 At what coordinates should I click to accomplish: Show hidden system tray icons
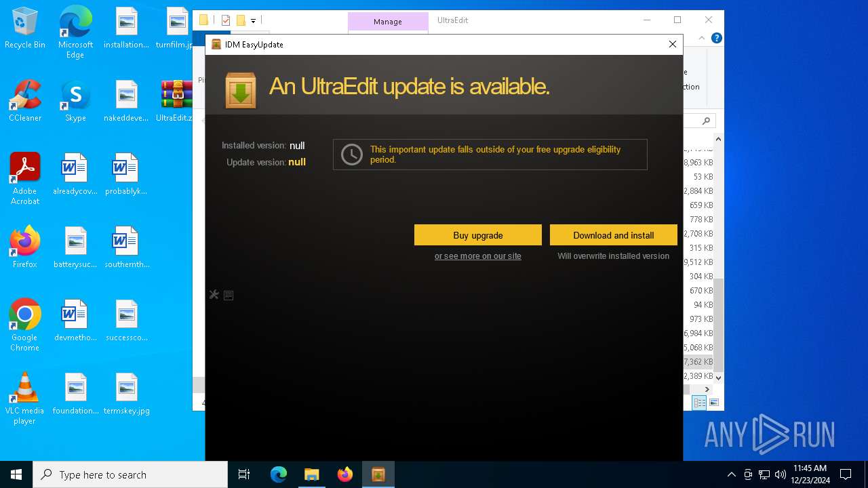(x=732, y=474)
